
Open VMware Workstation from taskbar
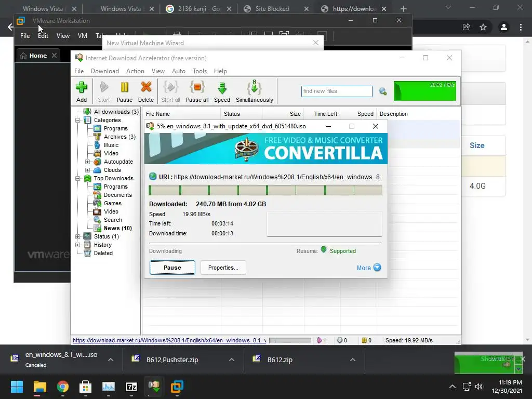[x=177, y=387]
